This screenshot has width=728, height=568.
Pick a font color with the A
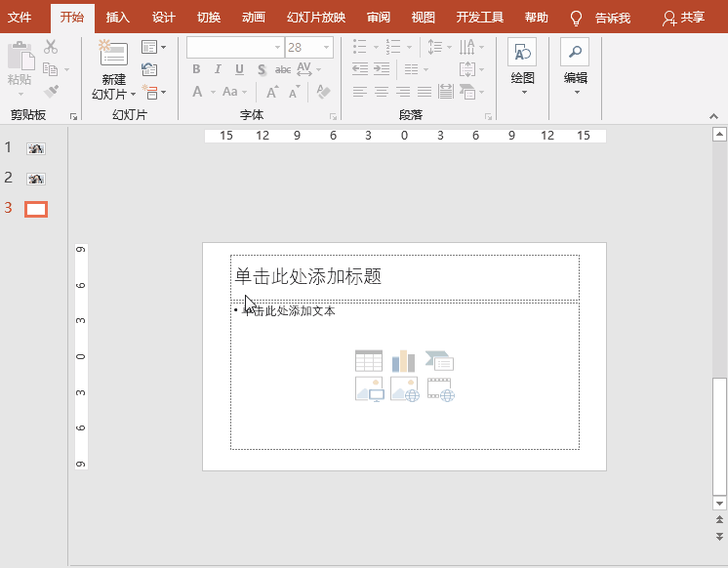pos(197,92)
